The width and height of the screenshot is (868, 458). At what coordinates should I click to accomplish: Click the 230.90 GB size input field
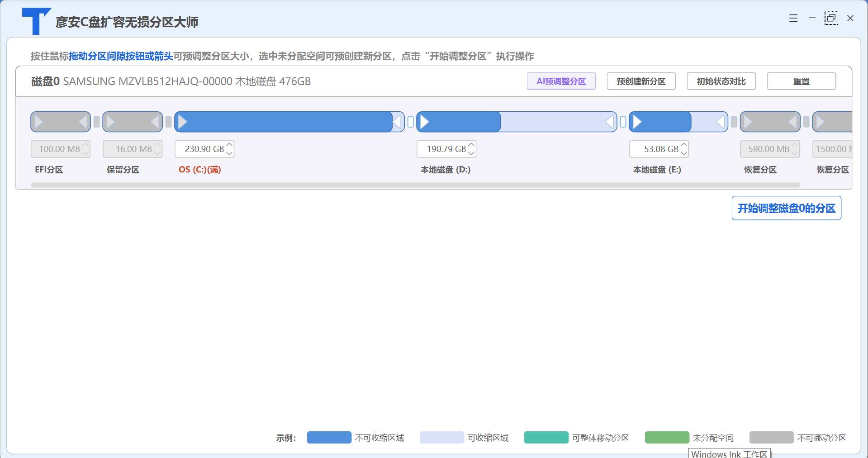(204, 149)
